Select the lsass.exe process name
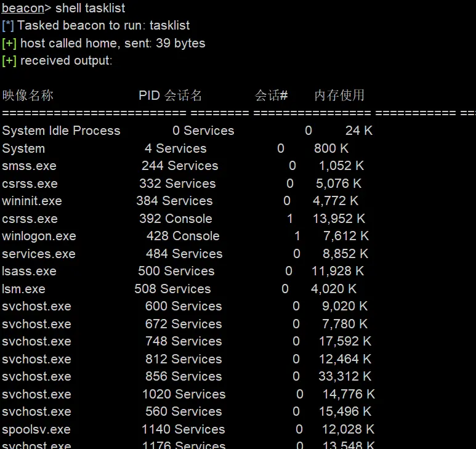This screenshot has height=449, width=476. [29, 271]
